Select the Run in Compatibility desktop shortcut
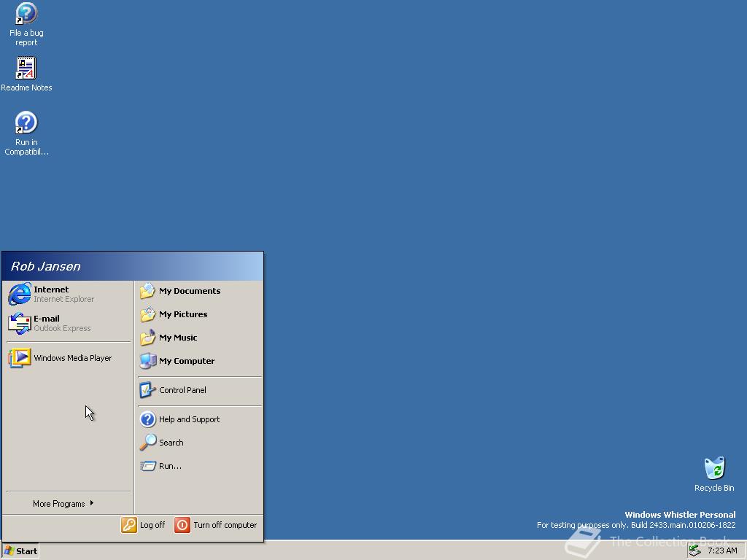This screenshot has height=560, width=747. tap(26, 133)
